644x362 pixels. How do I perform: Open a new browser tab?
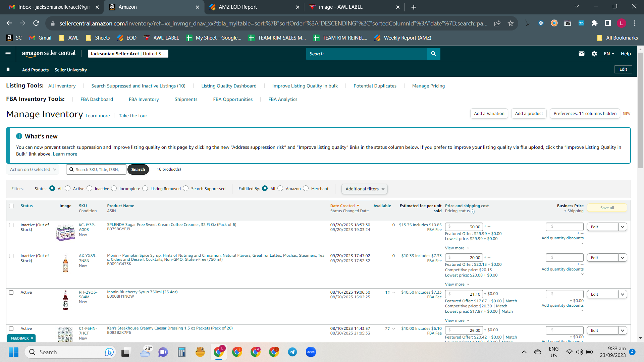[414, 7]
